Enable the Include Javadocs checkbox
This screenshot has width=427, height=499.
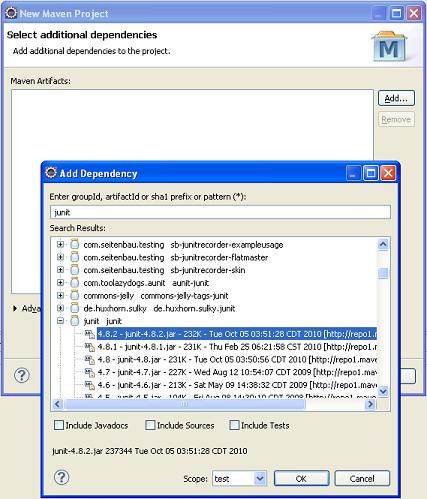59,425
